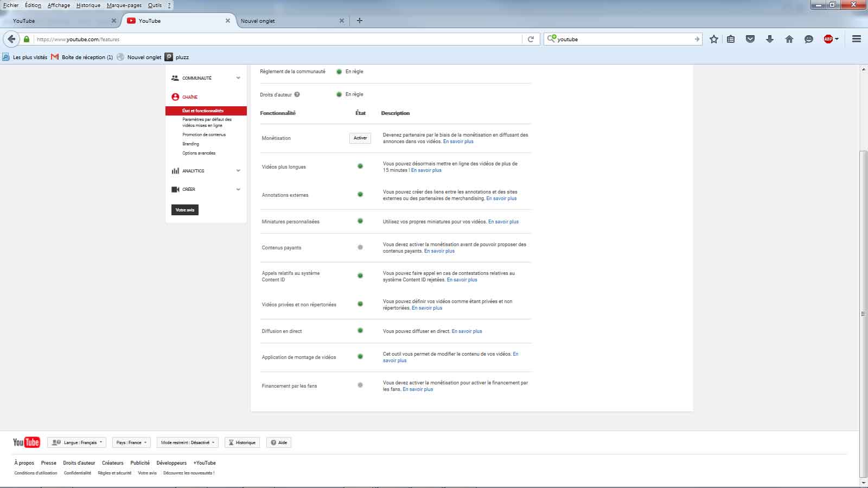Open the Historique menu
The width and height of the screenshot is (868, 488).
[88, 5]
